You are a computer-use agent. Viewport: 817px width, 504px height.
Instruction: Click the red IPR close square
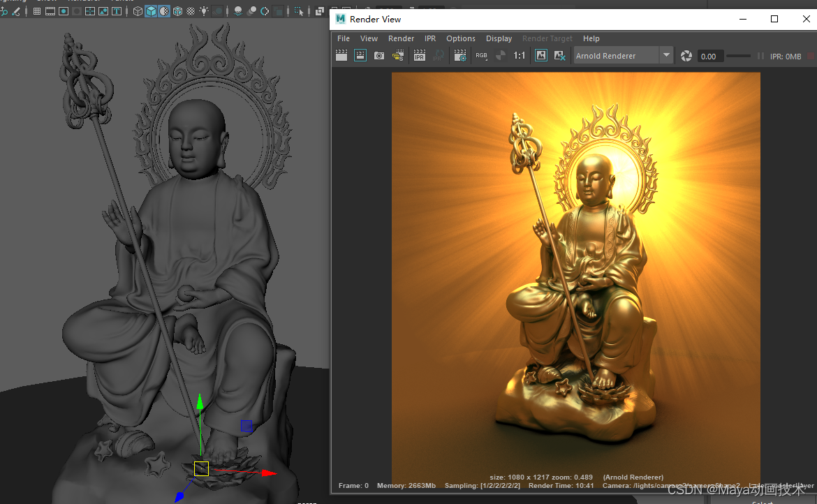[811, 56]
